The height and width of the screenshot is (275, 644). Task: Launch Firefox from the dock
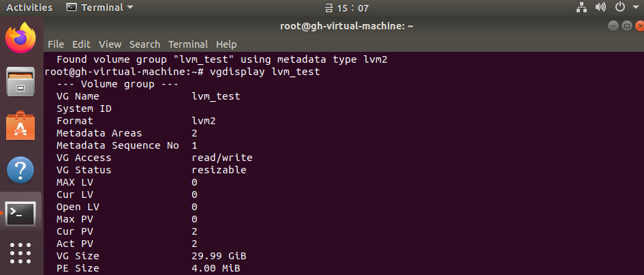[20, 38]
